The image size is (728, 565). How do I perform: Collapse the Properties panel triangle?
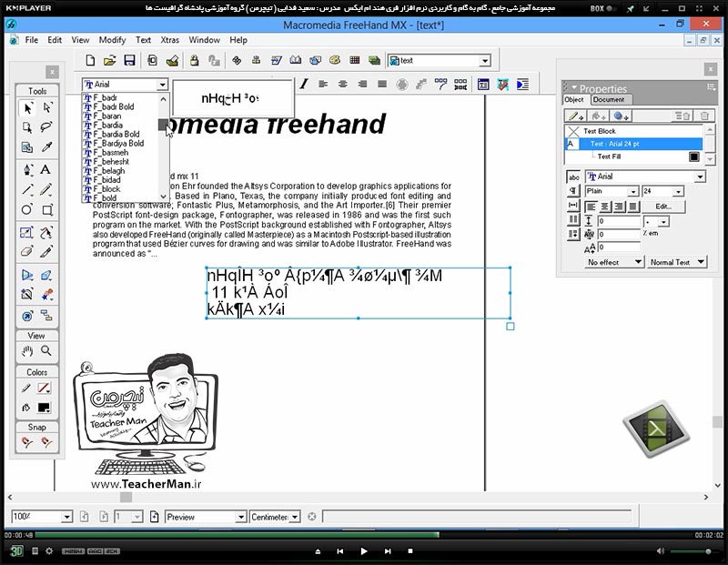574,87
